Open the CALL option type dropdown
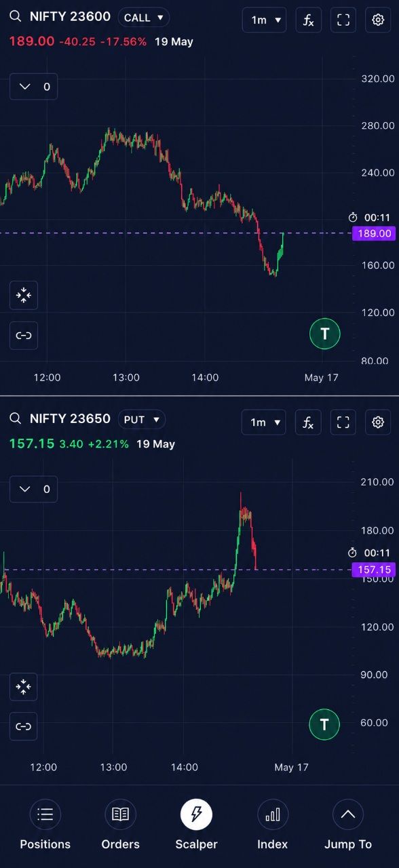 pyautogui.click(x=144, y=18)
